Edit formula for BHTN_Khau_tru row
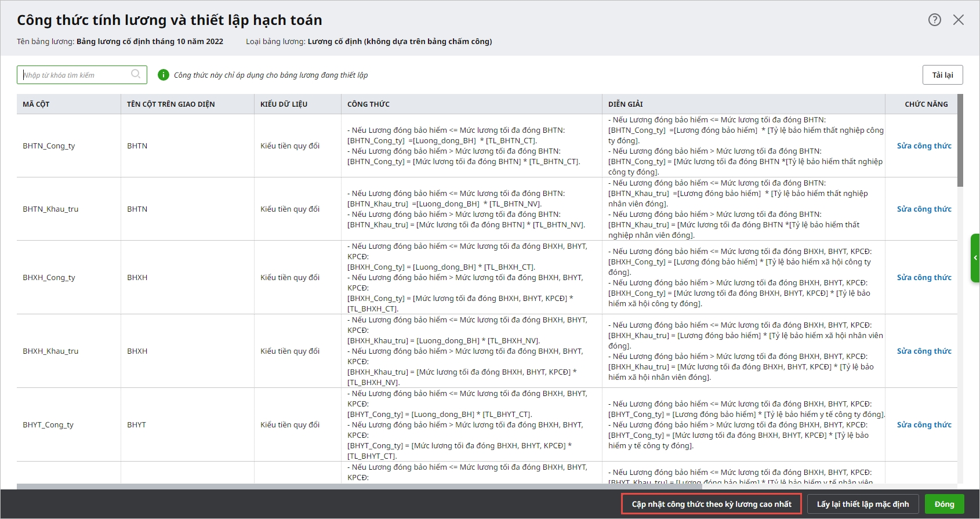This screenshot has height=519, width=980. [x=924, y=209]
